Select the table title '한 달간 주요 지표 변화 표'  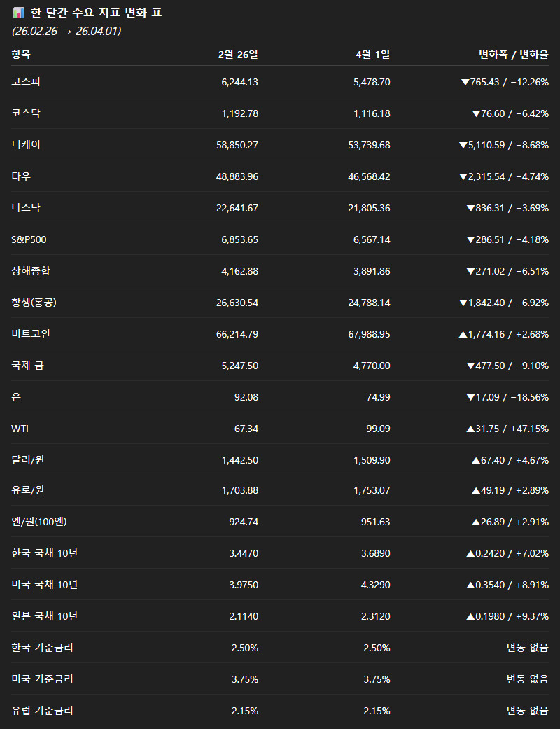pos(96,13)
